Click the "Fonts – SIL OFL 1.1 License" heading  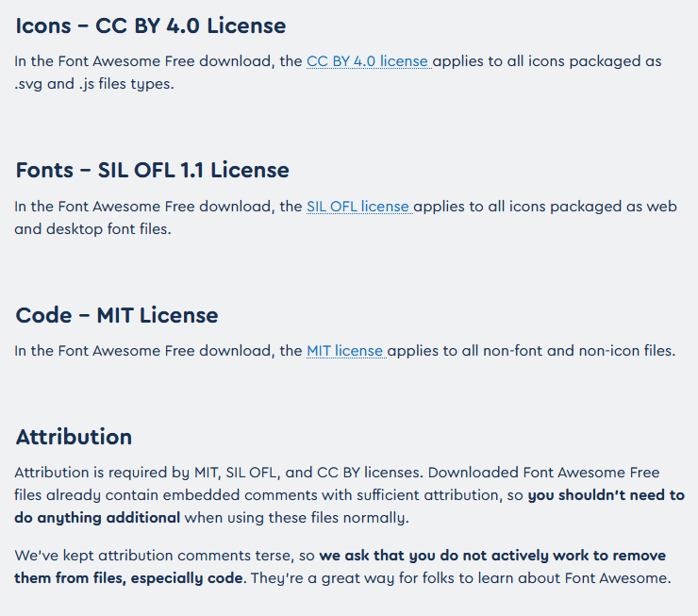[152, 171]
